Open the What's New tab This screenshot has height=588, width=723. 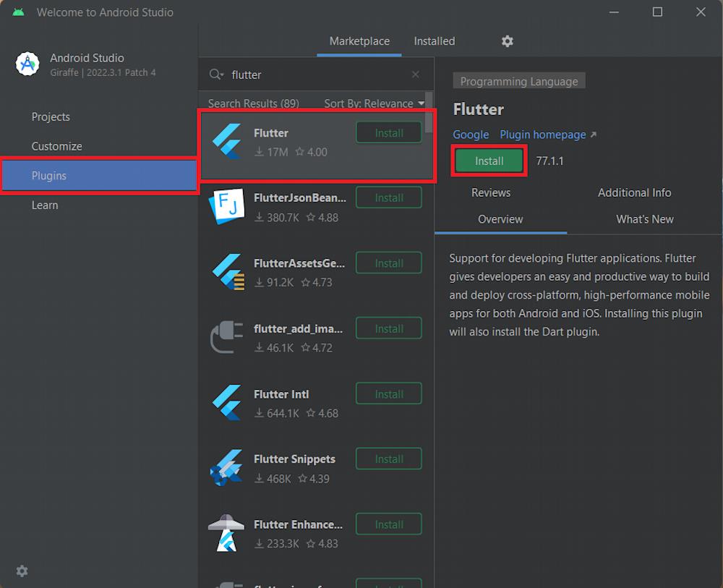point(645,219)
